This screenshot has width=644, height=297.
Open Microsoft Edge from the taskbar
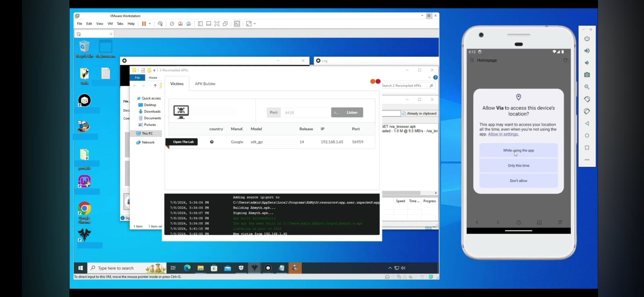pos(187,268)
